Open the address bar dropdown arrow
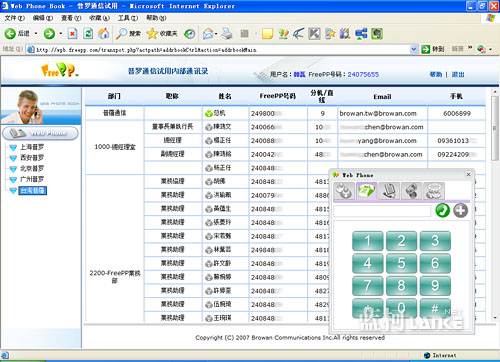The width and height of the screenshot is (500, 362). 414,49
